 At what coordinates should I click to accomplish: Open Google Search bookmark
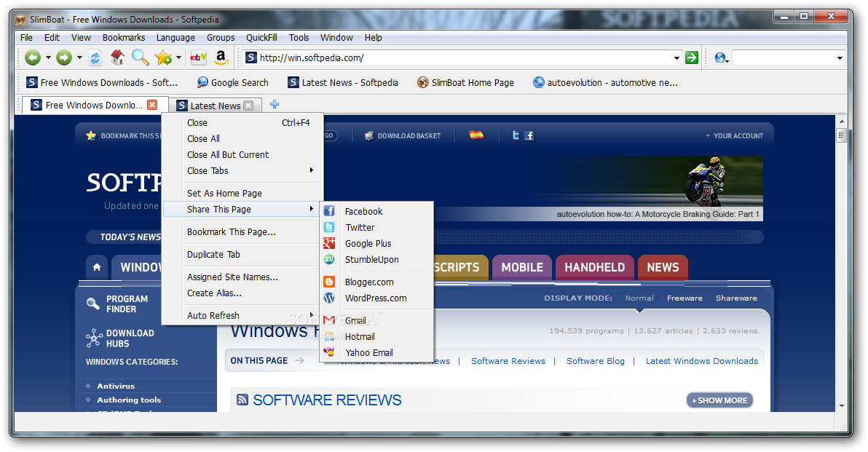point(232,82)
